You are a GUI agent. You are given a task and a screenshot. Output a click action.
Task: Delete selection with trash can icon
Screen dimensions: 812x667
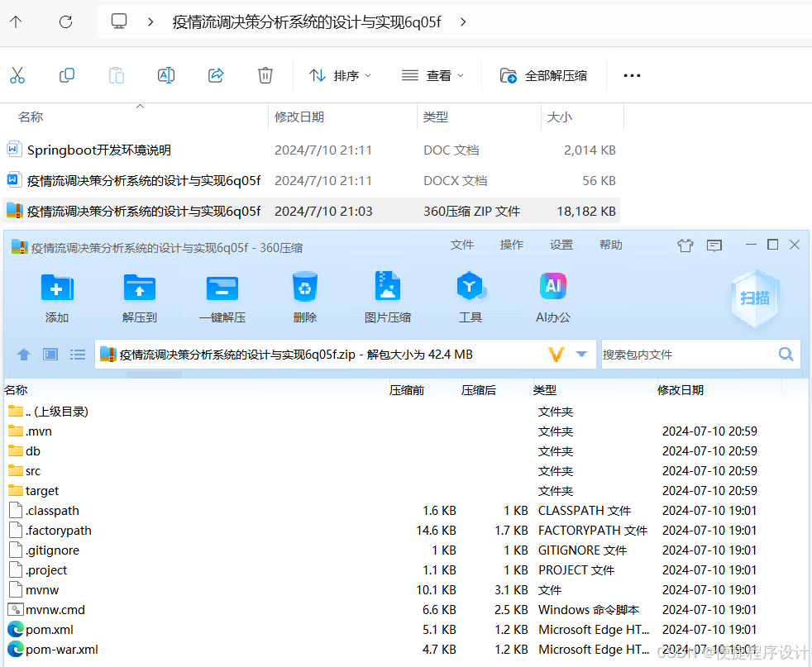tap(265, 75)
